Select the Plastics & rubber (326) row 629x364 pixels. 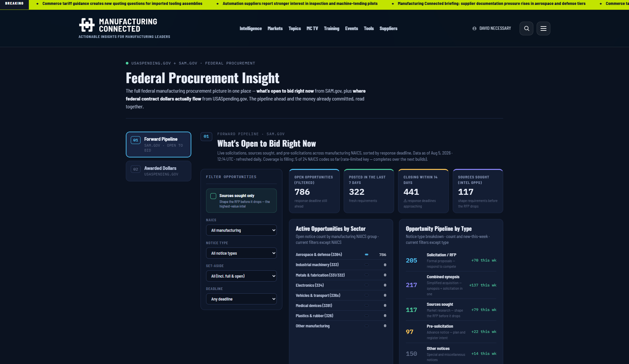click(x=341, y=316)
